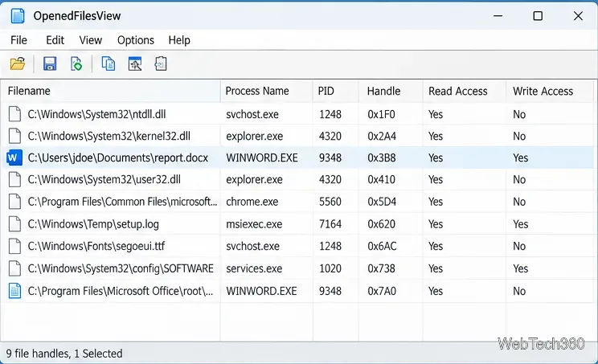Click the file icon beside setup.log
The width and height of the screenshot is (598, 364).
click(15, 224)
